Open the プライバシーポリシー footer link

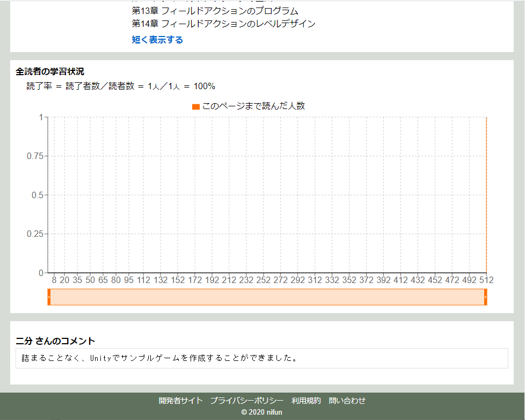pyautogui.click(x=246, y=400)
